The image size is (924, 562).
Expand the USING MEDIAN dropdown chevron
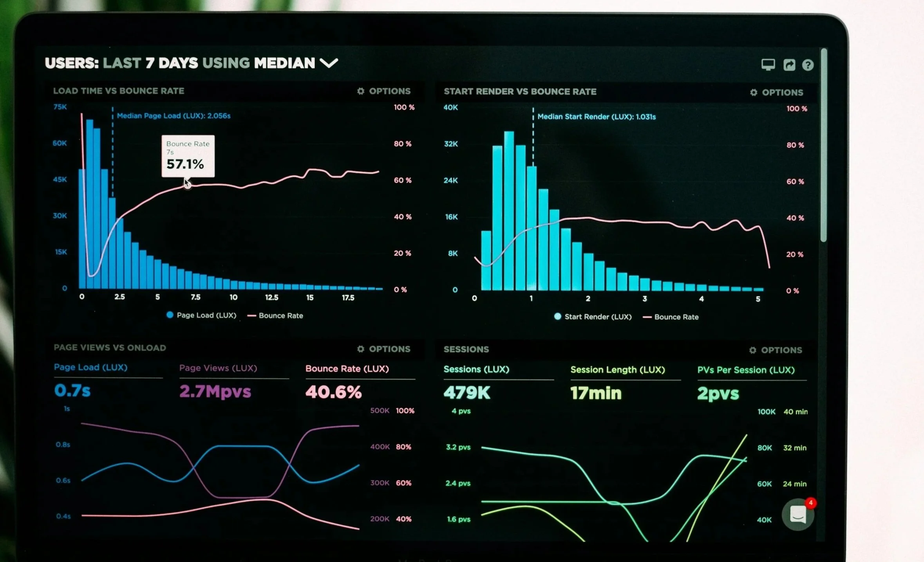point(329,63)
